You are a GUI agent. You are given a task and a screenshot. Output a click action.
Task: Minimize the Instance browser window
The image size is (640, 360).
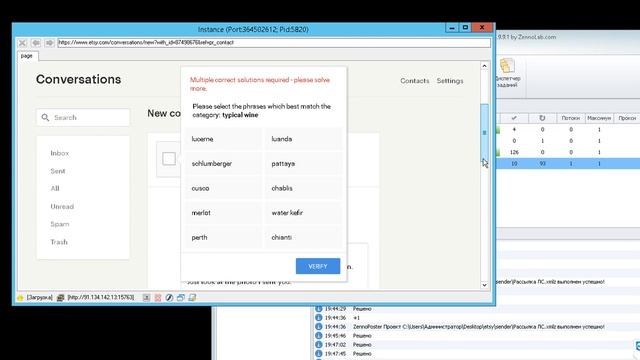click(x=451, y=28)
